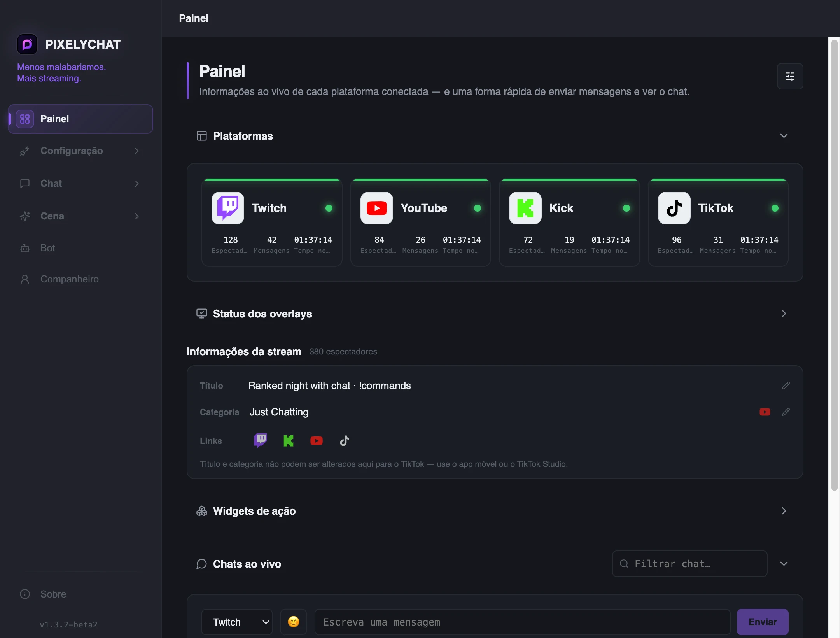The width and height of the screenshot is (840, 638).
Task: Open Cena in the sidebar
Action: (x=80, y=216)
